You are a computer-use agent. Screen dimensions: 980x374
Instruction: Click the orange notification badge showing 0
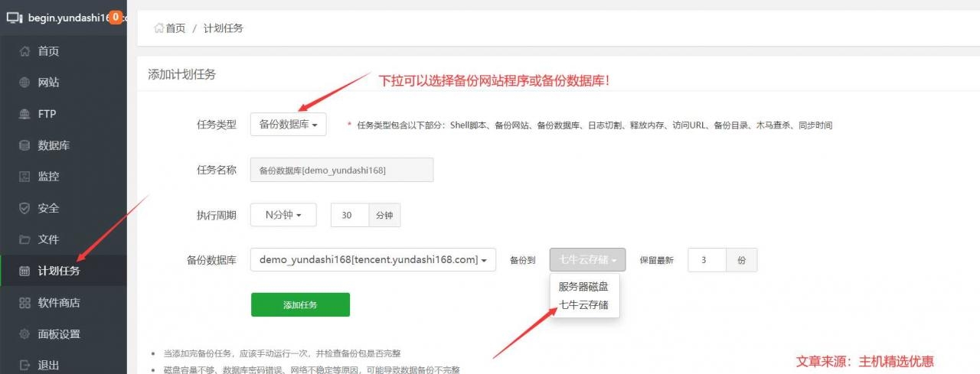(x=115, y=17)
